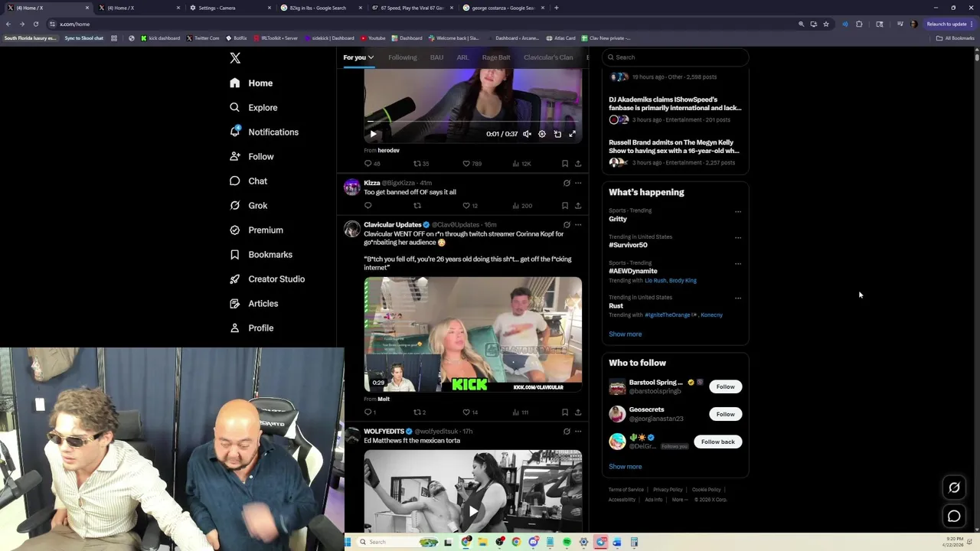Like Kizza's post with 12 likes

470,205
